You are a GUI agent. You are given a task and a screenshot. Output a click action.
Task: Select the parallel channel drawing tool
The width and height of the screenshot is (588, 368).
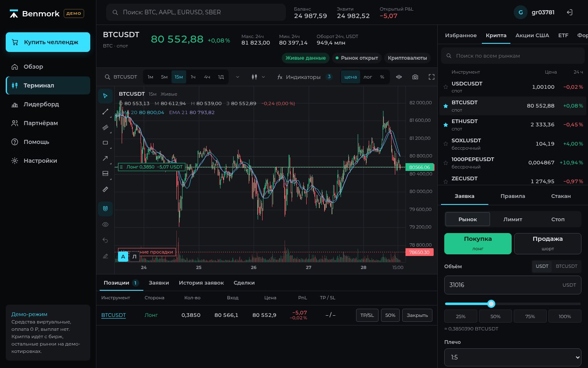pos(105,127)
